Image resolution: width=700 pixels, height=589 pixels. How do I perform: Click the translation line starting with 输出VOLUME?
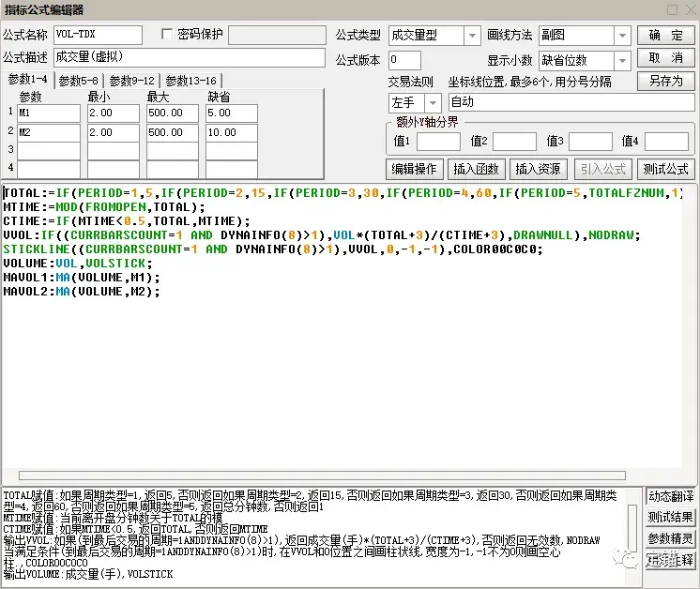point(88,574)
